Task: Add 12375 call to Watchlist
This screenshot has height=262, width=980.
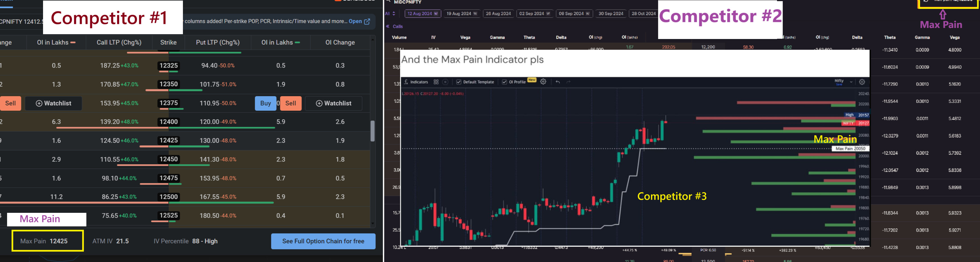Action: tap(53, 103)
